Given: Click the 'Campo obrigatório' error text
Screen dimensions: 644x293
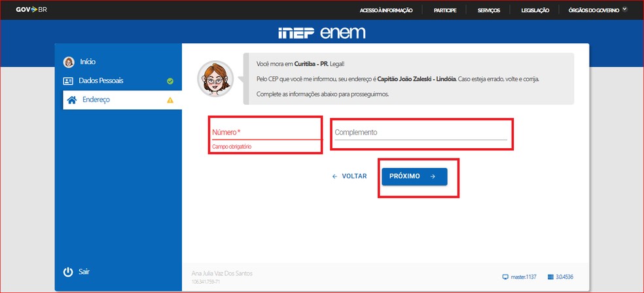Looking at the screenshot, I should point(232,147).
